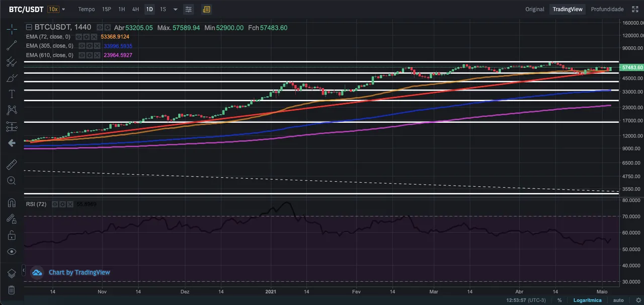The height and width of the screenshot is (305, 644).
Task: Open the yellow notes icon in top toolbar
Action: 206,9
